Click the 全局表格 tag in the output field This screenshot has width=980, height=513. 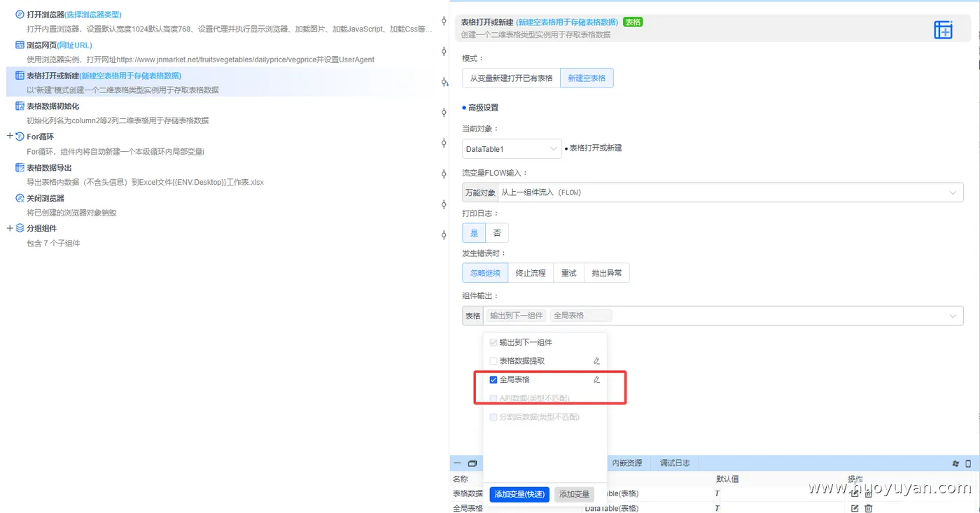pyautogui.click(x=581, y=316)
